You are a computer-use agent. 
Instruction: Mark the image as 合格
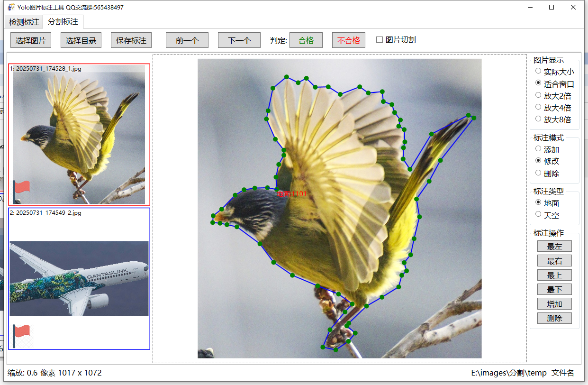(x=306, y=40)
